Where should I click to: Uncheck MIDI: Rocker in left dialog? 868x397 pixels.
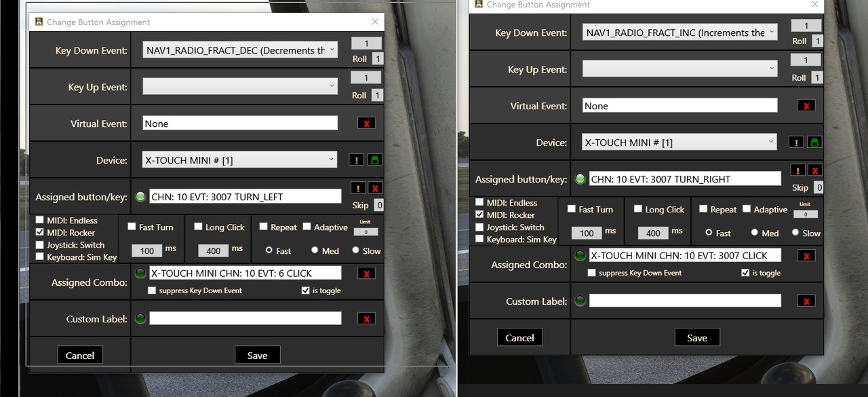pos(40,233)
